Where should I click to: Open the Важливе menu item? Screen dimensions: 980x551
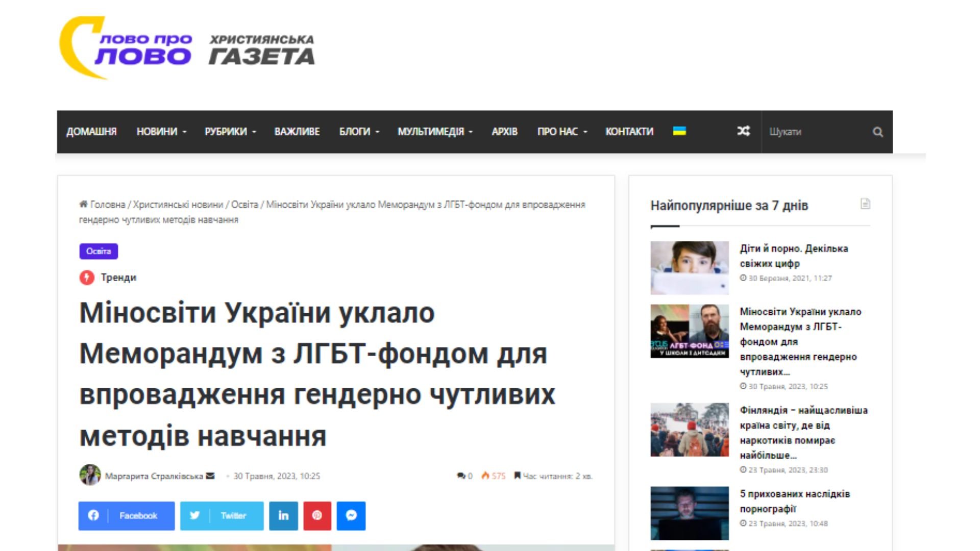[x=297, y=132]
